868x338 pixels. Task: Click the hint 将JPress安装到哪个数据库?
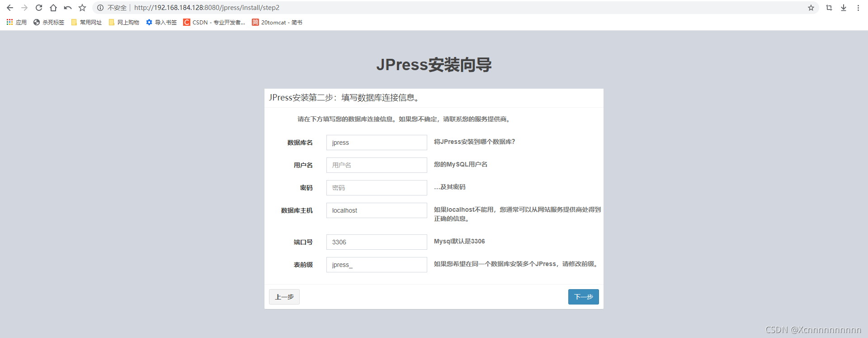pyautogui.click(x=475, y=142)
